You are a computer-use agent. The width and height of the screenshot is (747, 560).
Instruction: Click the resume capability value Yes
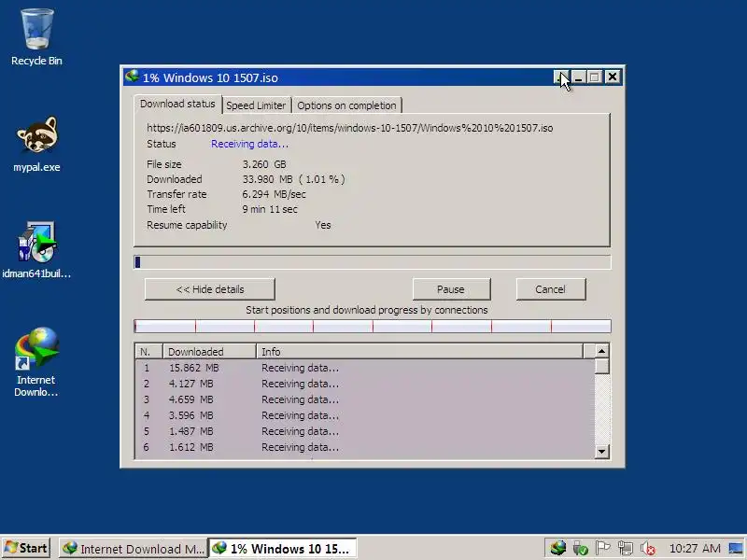click(x=322, y=225)
